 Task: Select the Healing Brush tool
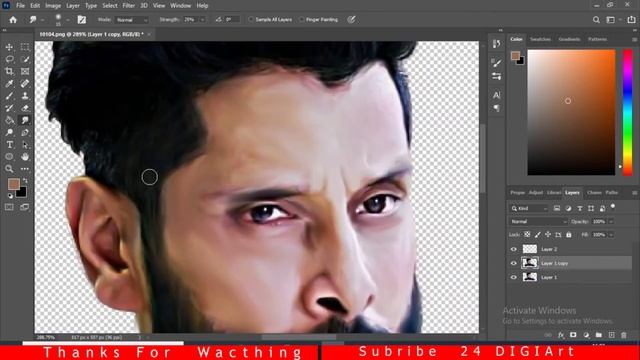pos(25,84)
